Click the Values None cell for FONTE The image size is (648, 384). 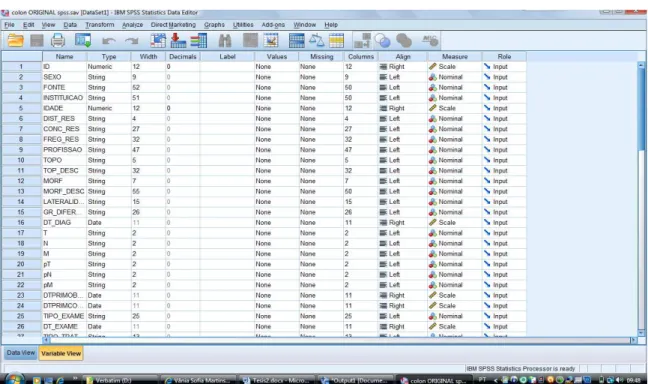click(x=276, y=87)
